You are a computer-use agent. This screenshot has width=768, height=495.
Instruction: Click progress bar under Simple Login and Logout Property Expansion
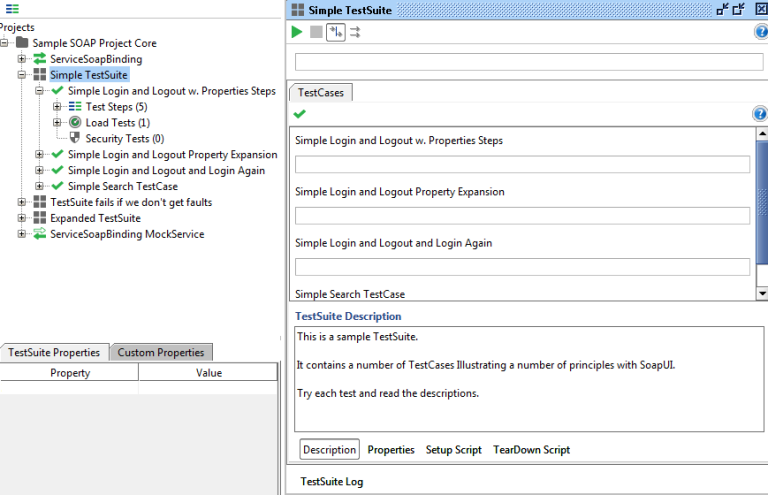[522, 216]
